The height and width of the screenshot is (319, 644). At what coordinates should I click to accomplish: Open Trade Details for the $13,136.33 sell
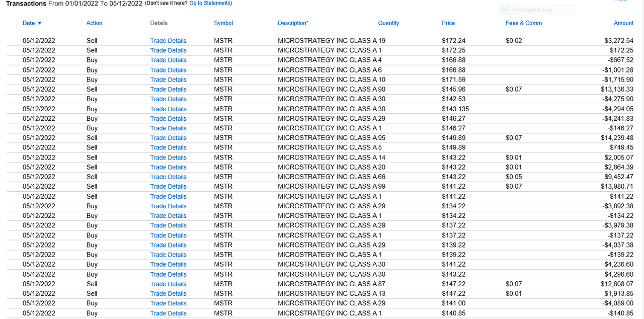[168, 89]
